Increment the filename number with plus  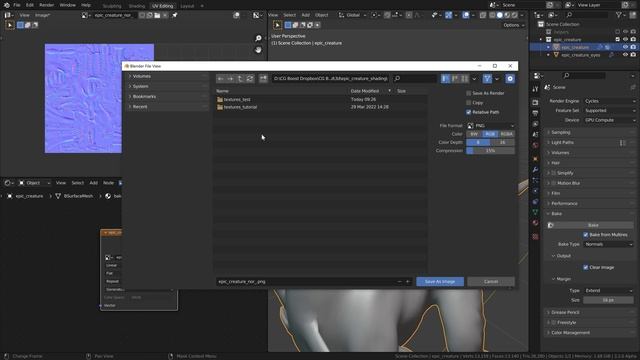(407, 282)
